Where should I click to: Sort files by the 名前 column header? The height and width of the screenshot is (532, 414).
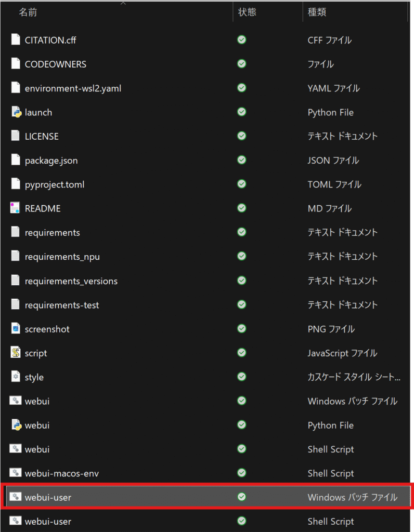[x=28, y=12]
